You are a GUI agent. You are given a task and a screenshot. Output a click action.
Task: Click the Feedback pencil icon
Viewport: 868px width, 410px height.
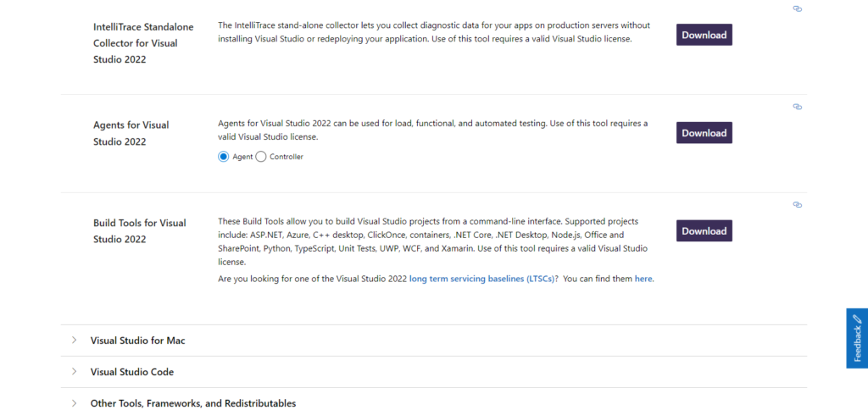(x=857, y=321)
